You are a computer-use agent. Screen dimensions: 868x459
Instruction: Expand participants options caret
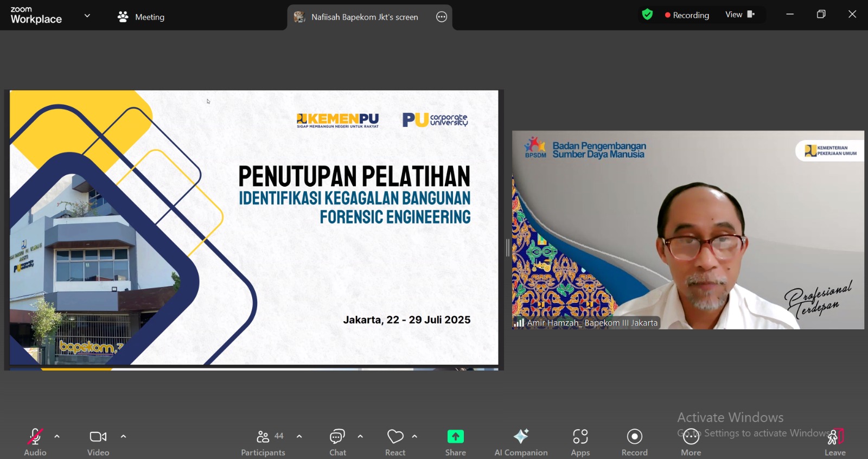coord(299,437)
